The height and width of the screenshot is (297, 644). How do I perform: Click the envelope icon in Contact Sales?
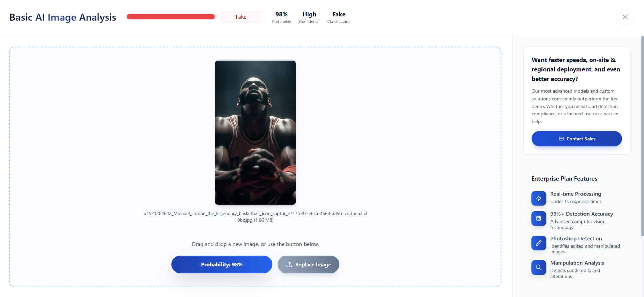(561, 139)
